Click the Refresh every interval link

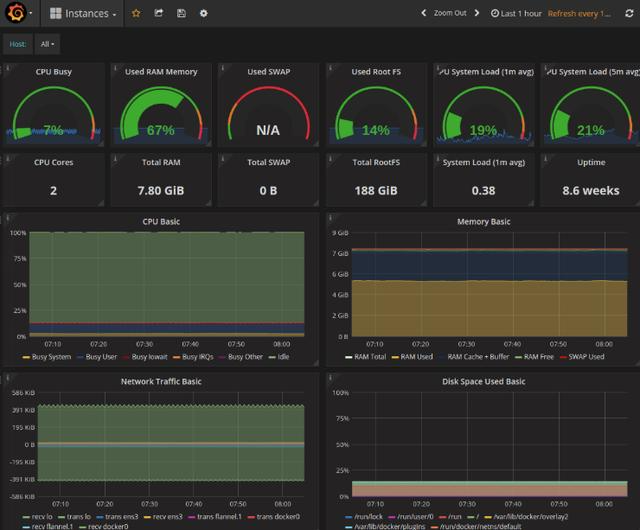pyautogui.click(x=579, y=13)
